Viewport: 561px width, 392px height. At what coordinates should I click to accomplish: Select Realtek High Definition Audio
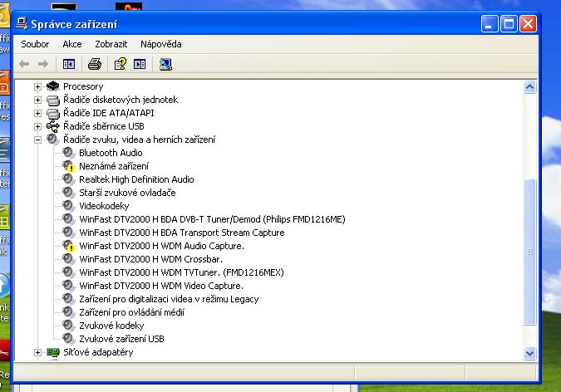pyautogui.click(x=136, y=179)
